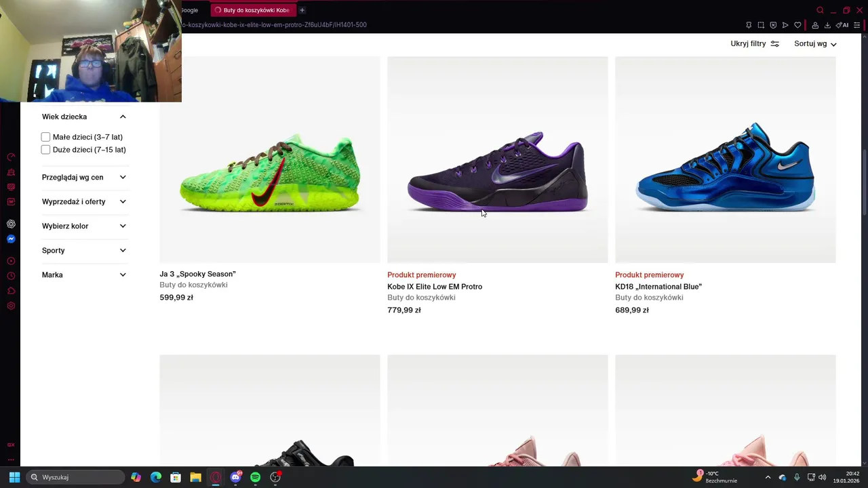
Task: Click the 599,99 zł price text
Action: 176,298
